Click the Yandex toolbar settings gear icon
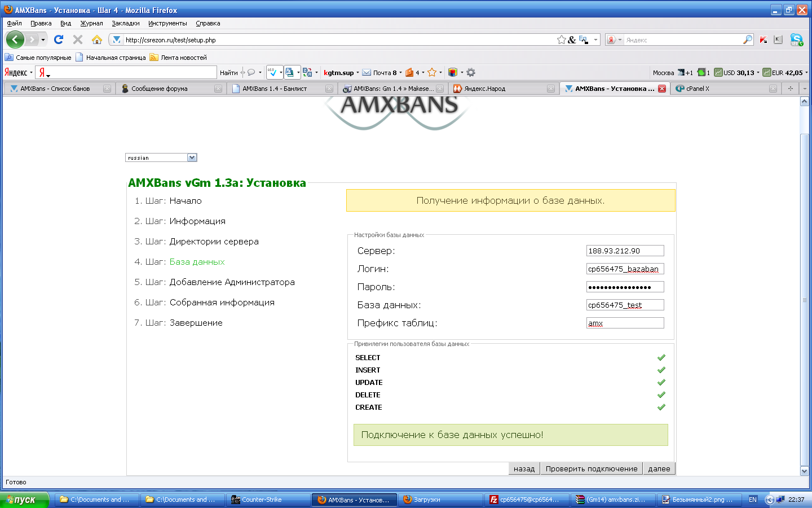Image resolution: width=812 pixels, height=508 pixels. click(471, 72)
